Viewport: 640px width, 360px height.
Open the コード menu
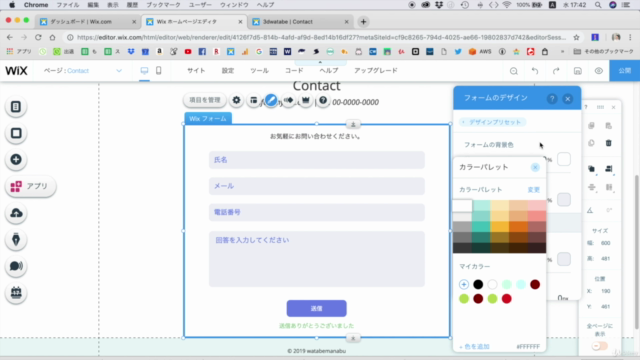[x=294, y=71]
